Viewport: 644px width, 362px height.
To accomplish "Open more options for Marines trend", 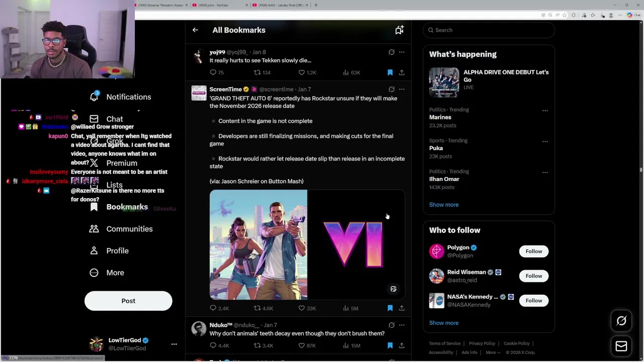I will click(545, 110).
